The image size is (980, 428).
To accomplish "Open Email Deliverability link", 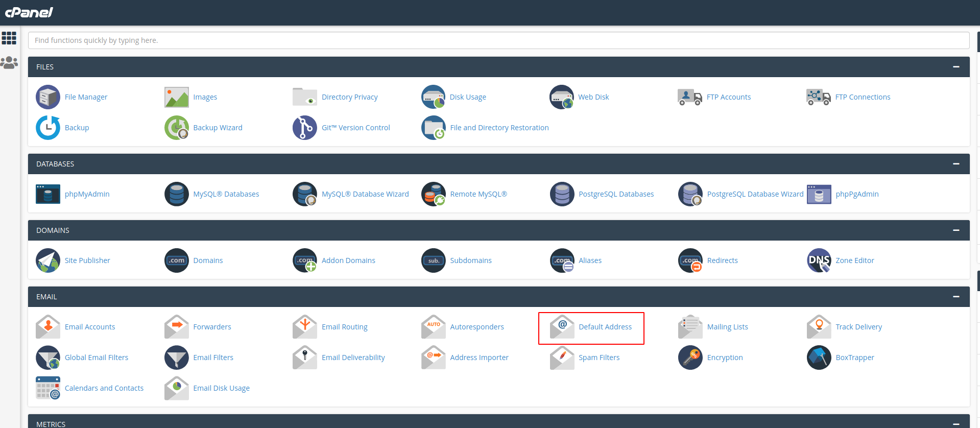I will pyautogui.click(x=353, y=358).
